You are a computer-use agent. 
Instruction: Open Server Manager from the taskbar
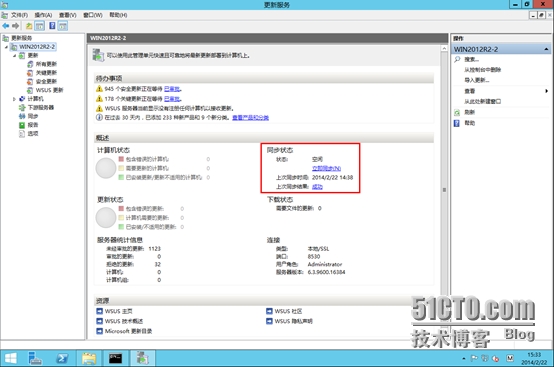pyautogui.click(x=35, y=358)
